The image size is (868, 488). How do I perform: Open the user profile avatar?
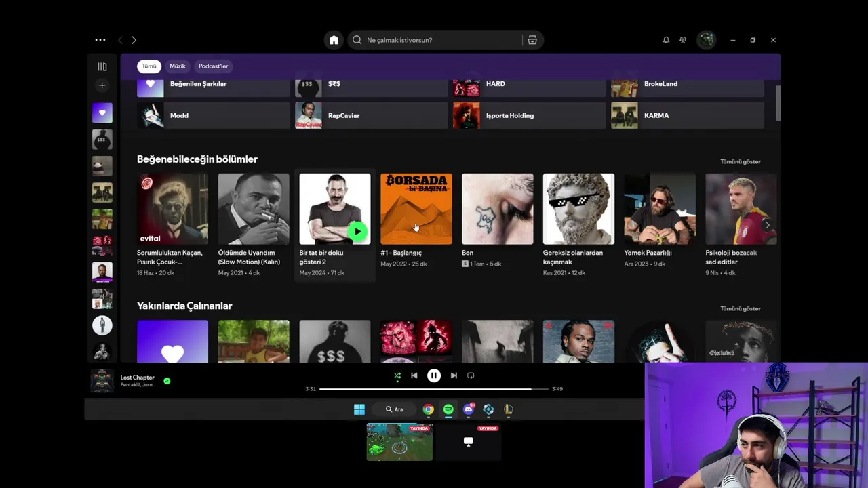[x=707, y=40]
